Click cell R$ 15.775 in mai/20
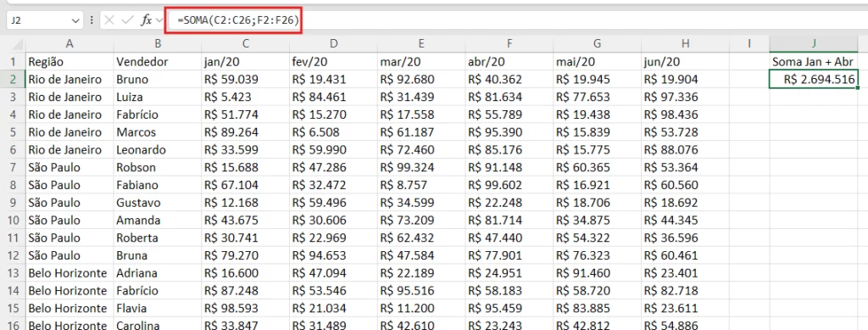This screenshot has height=330, width=868. (x=598, y=150)
